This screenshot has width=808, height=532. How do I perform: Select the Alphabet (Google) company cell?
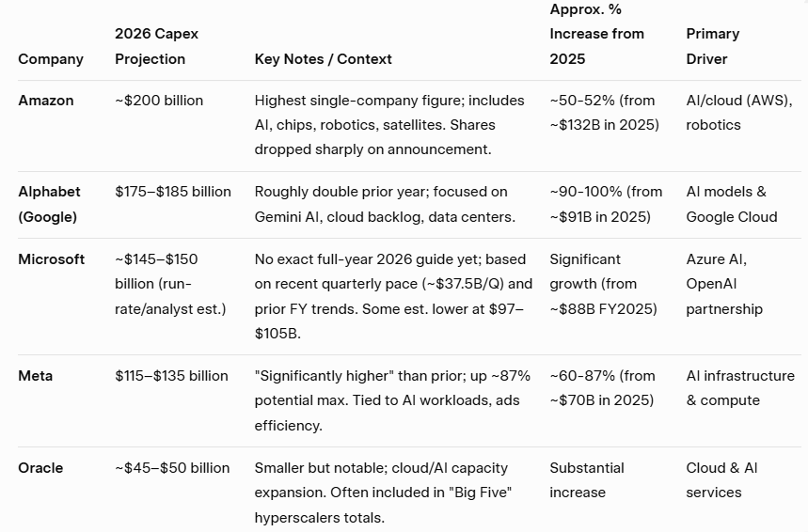coord(49,204)
